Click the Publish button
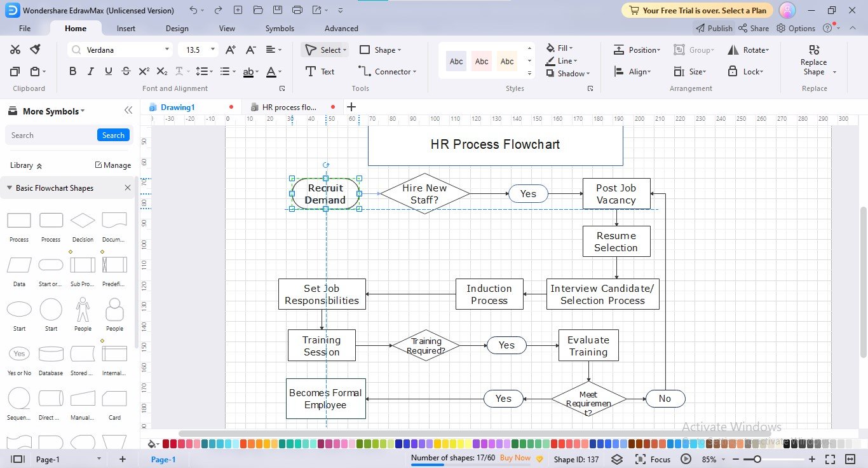This screenshot has height=468, width=868. click(714, 28)
